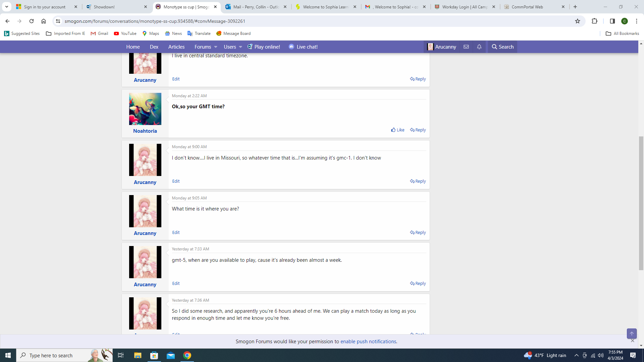
Task: Click the scroll-to-top arrow button
Action: coord(632,334)
